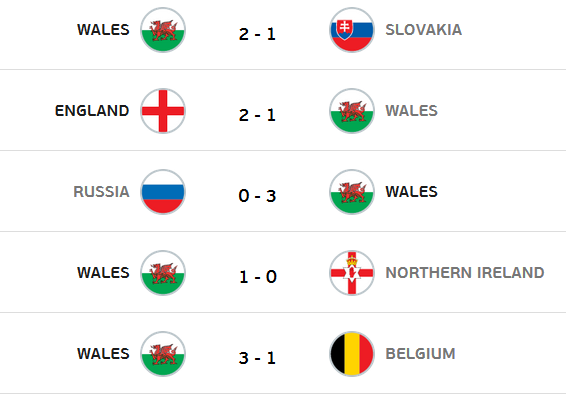Click the Wales flag in England match

coord(352,111)
